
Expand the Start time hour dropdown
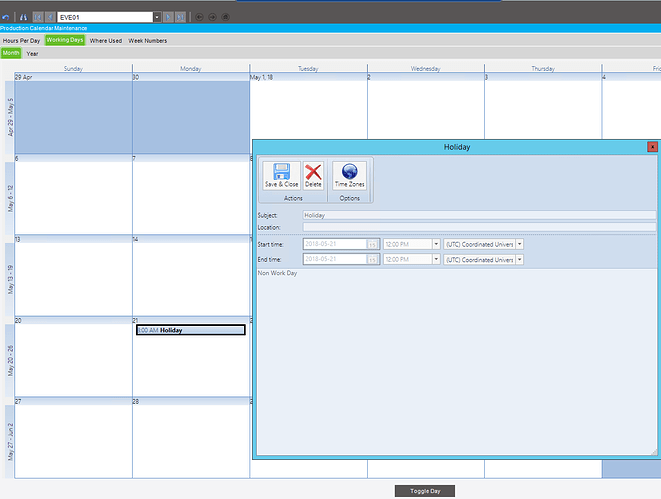[436, 244]
